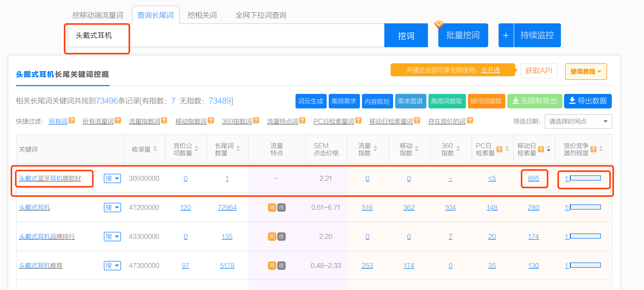Open the 请选择时间点 date filter dropdown
Image resolution: width=644 pixels, height=290 pixels.
coord(578,121)
